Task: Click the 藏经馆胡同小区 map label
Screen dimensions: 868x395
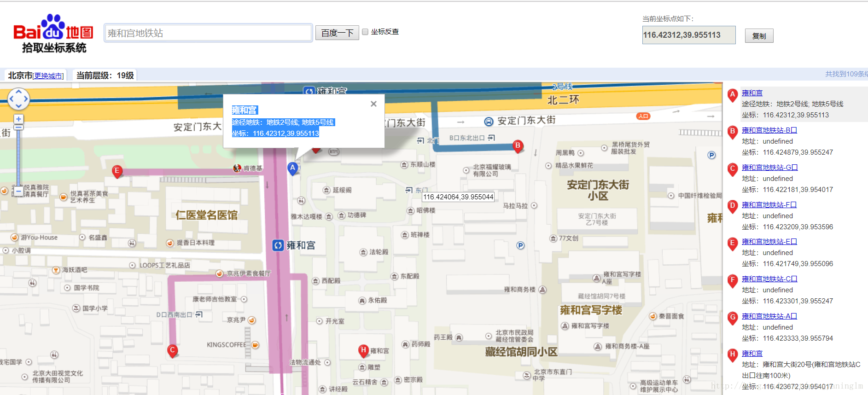Action: 521,352
